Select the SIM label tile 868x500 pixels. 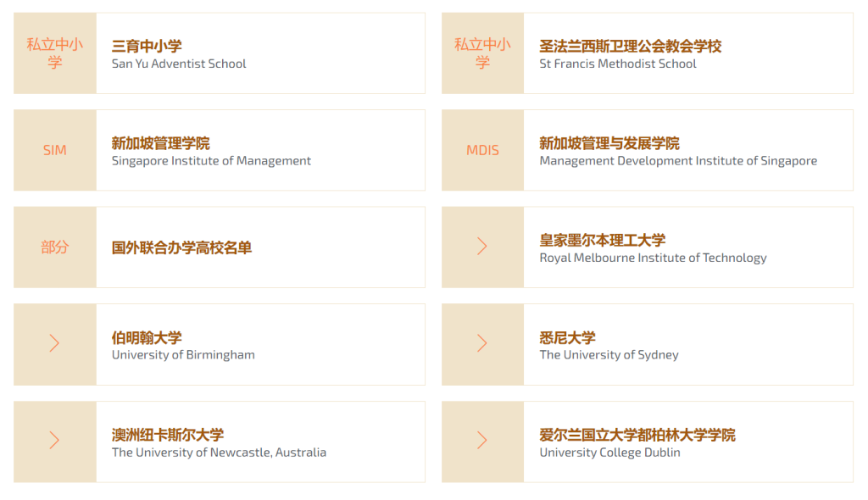[x=55, y=150]
